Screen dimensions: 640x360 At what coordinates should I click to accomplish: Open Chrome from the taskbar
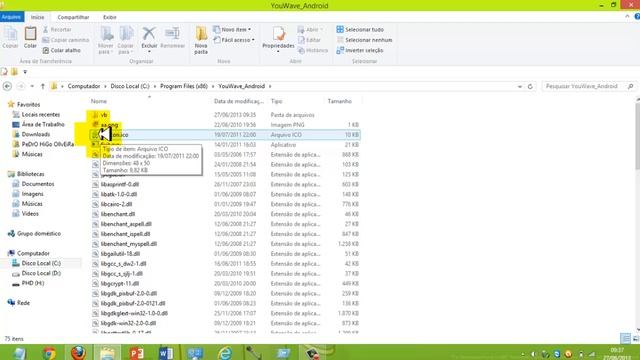click(x=49, y=353)
